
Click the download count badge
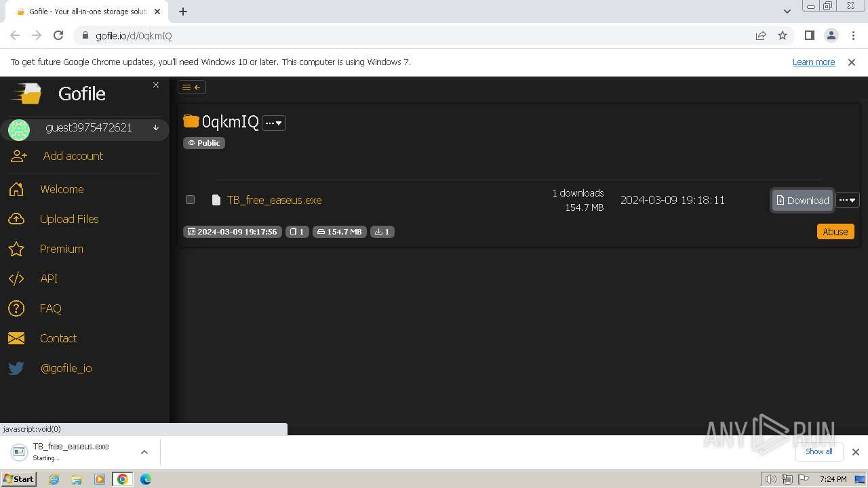tap(382, 232)
